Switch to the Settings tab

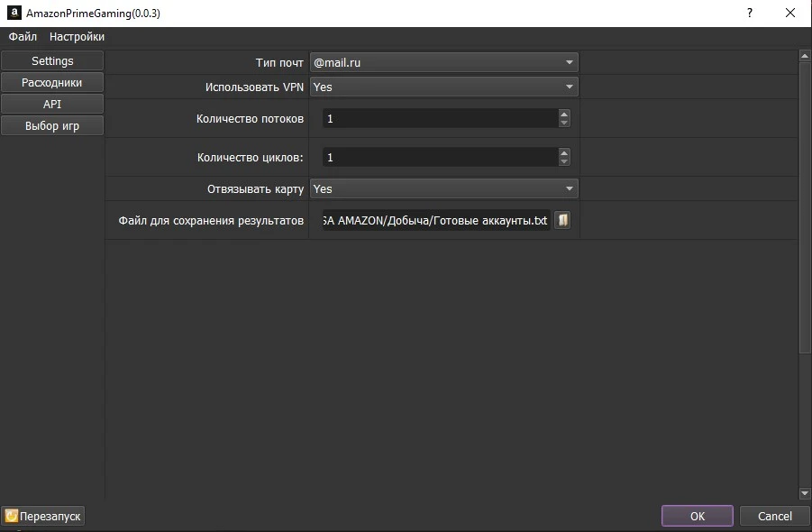pos(52,61)
